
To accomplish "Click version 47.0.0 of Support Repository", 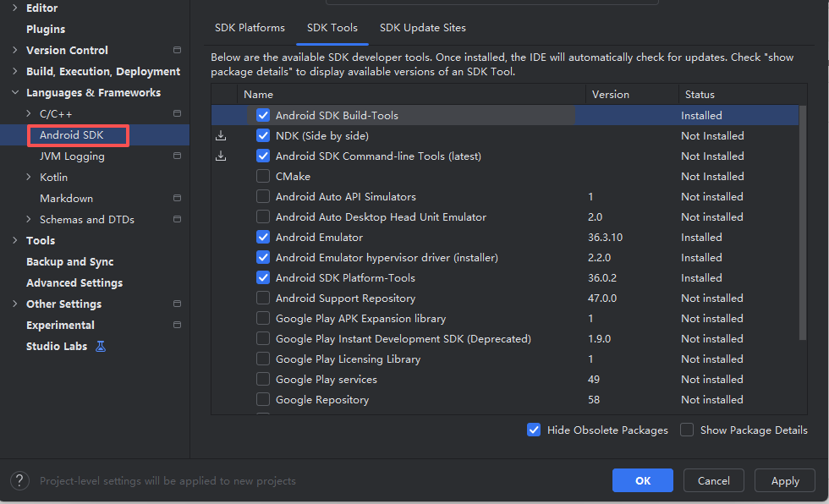I will click(602, 298).
